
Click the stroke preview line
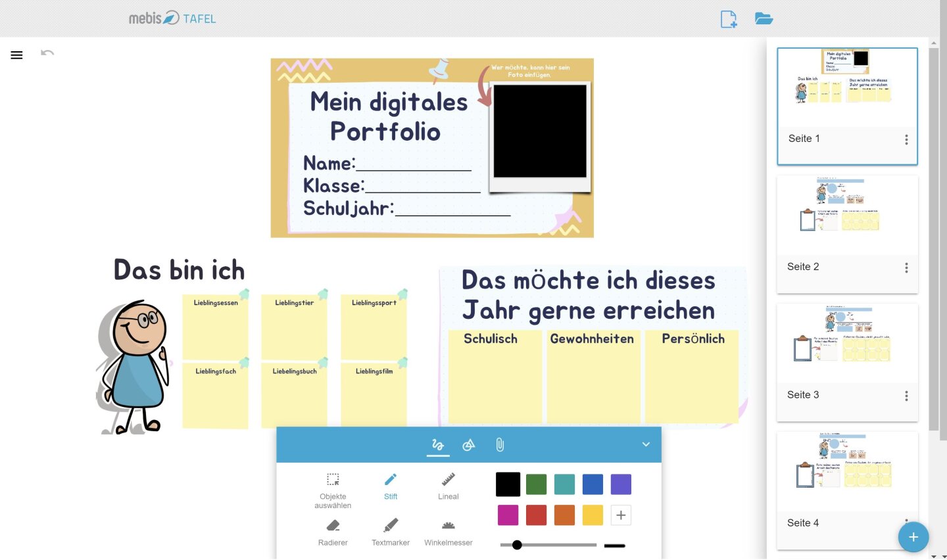click(615, 546)
